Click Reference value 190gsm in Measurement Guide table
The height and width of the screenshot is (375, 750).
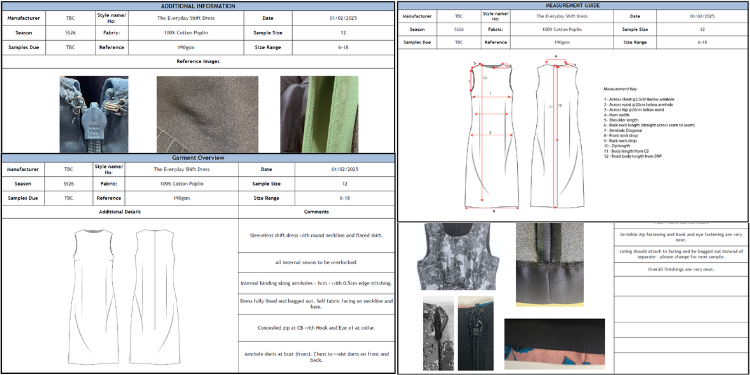(562, 42)
